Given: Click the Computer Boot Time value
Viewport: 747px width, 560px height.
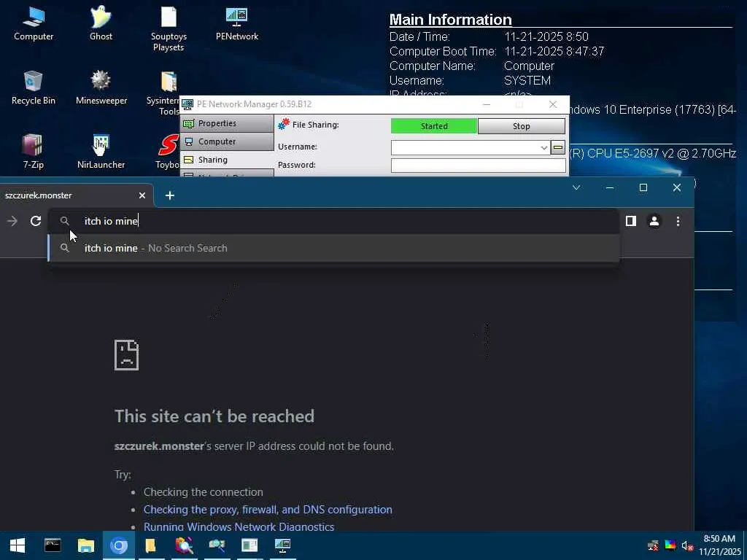Looking at the screenshot, I should (x=554, y=52).
